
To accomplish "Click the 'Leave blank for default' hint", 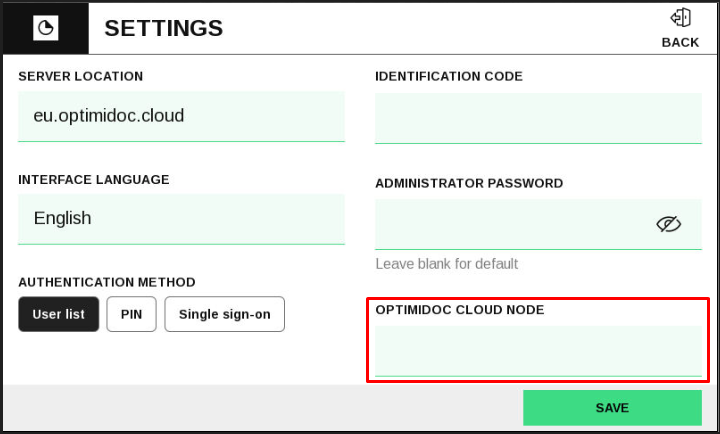I will [x=447, y=264].
